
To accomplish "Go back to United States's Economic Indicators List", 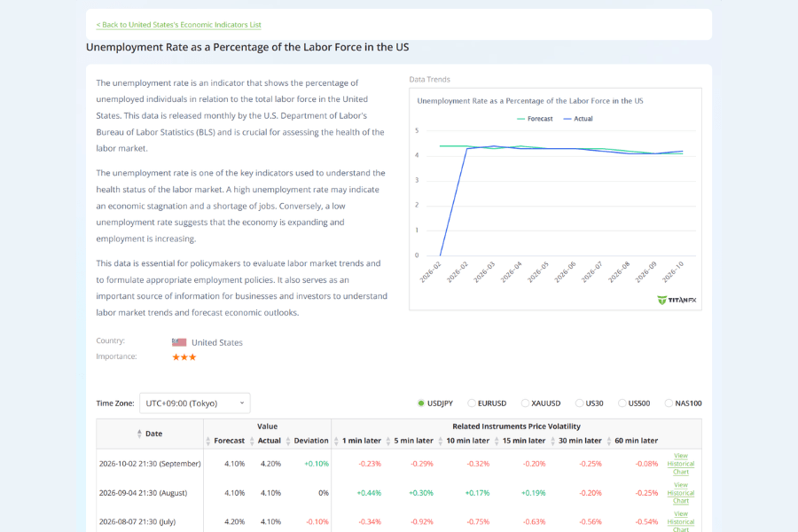I will 178,25.
